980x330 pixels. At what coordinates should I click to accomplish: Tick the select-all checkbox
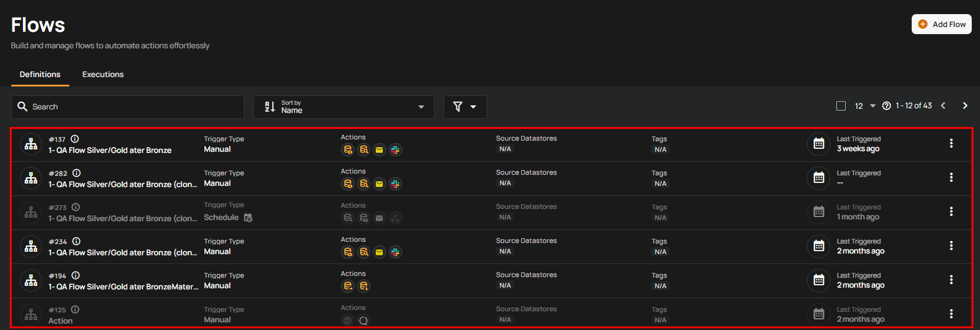(841, 106)
